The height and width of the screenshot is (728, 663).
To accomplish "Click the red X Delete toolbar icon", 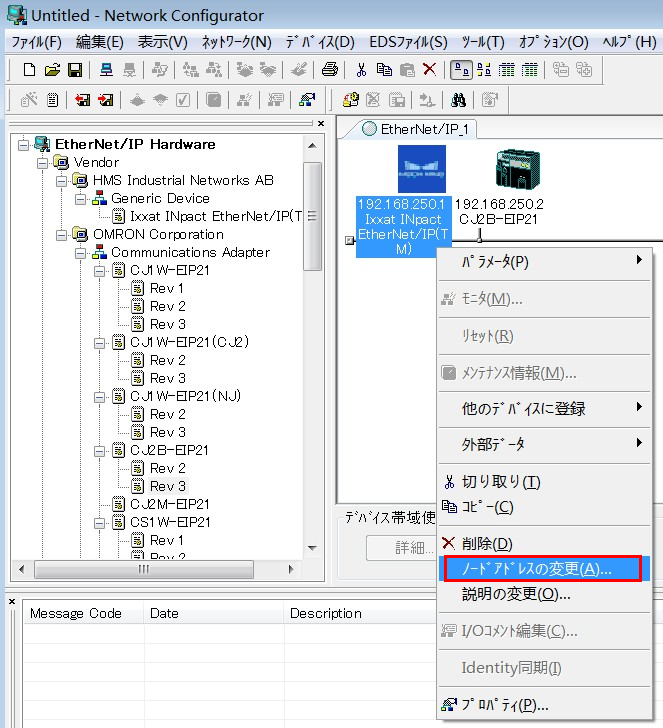I will [429, 69].
